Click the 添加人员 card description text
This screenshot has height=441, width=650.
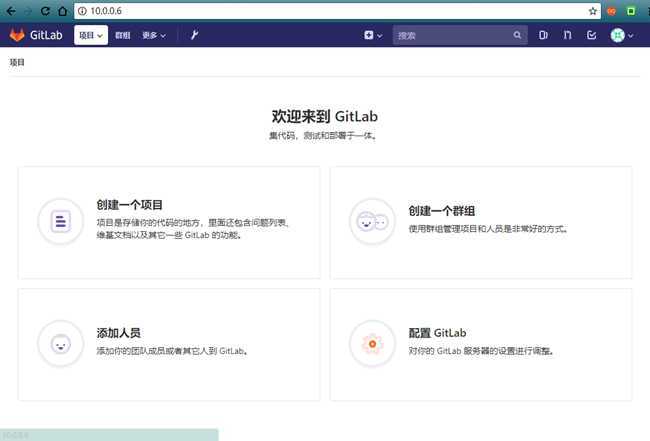[172, 351]
